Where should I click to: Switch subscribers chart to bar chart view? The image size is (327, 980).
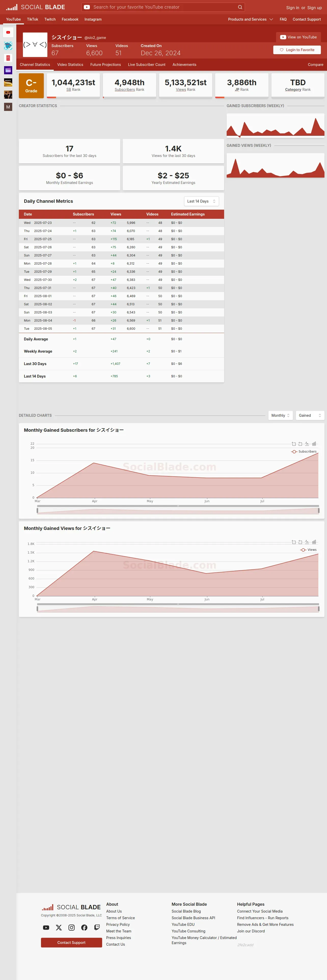[x=314, y=444]
